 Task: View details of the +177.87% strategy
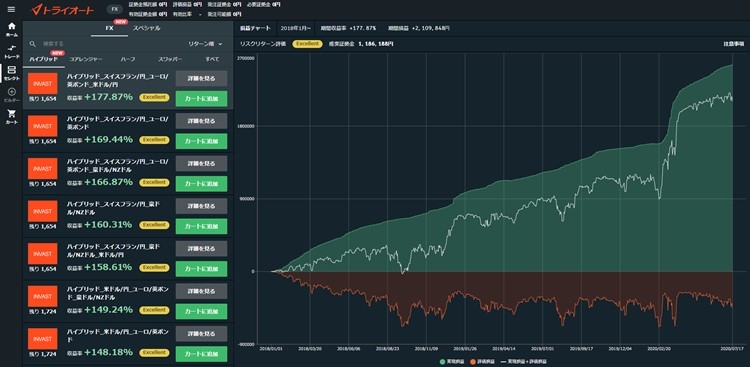click(201, 78)
